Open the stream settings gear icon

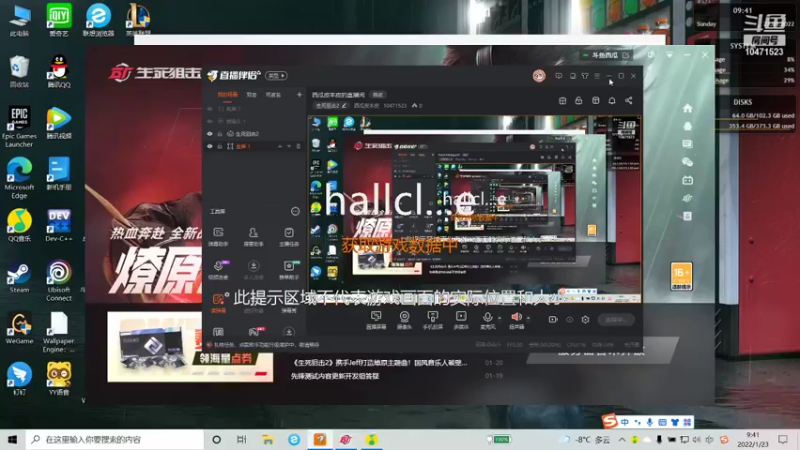[585, 319]
